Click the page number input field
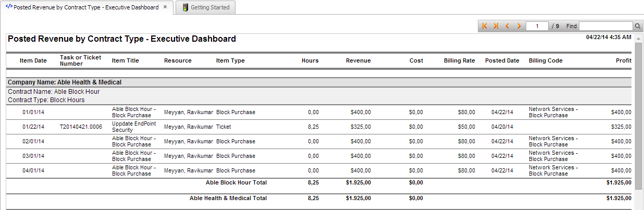This screenshot has width=644, height=210. (537, 26)
